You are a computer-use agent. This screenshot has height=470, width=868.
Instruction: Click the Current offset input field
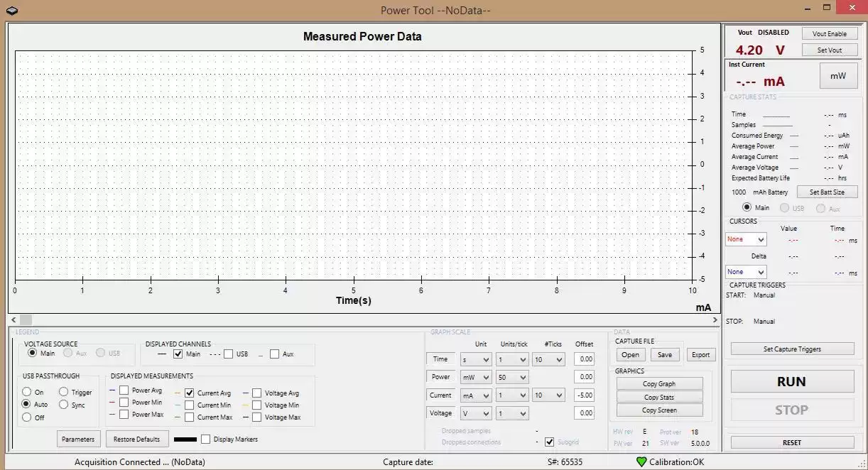coord(584,395)
